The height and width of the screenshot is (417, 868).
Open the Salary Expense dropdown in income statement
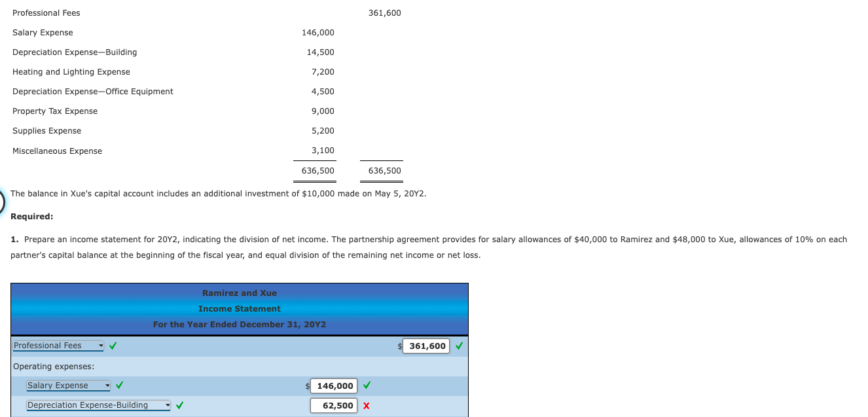tap(69, 386)
